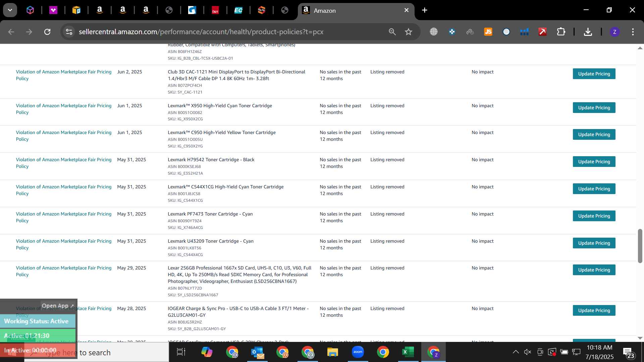Open App from the time tracker overlay
644x362 pixels.
click(x=58, y=306)
